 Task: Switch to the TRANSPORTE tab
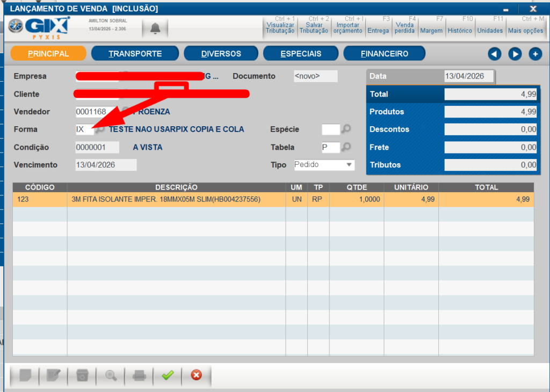click(135, 54)
